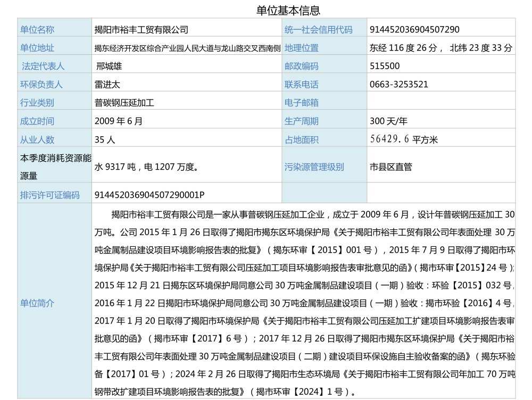Click consumption value 水 9317 吨，电 1207 万度

click(x=147, y=167)
